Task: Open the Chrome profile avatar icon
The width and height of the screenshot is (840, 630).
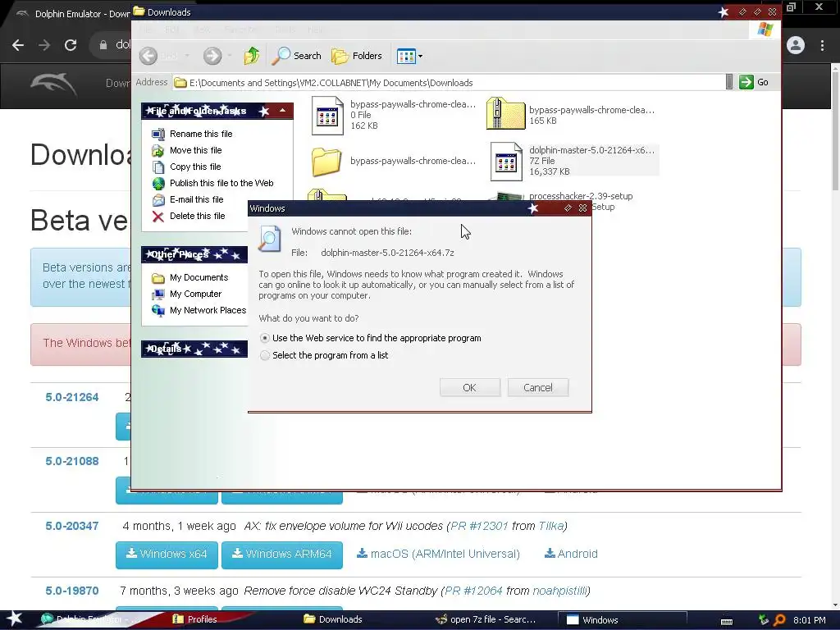Action: (x=796, y=45)
